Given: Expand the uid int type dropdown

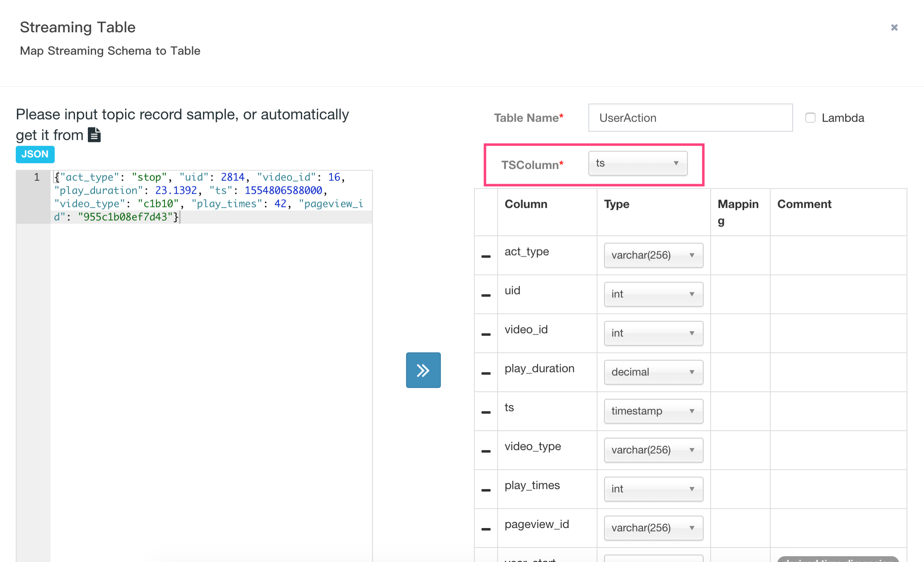Looking at the screenshot, I should click(653, 294).
